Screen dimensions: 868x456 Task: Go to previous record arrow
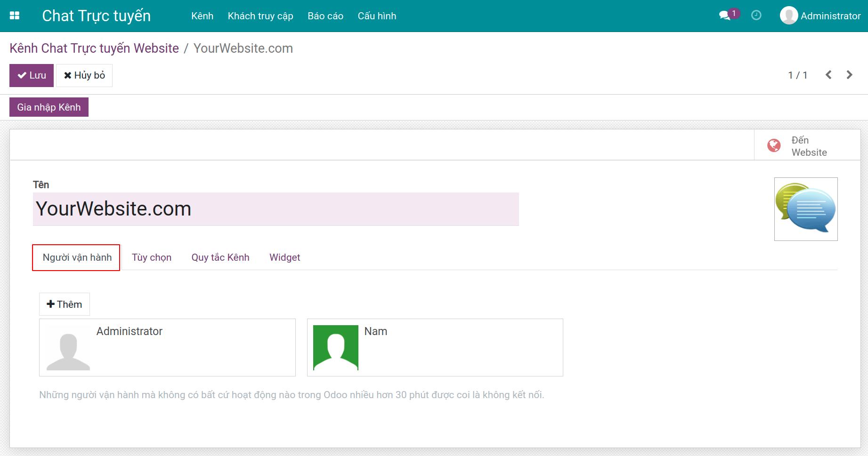[828, 75]
